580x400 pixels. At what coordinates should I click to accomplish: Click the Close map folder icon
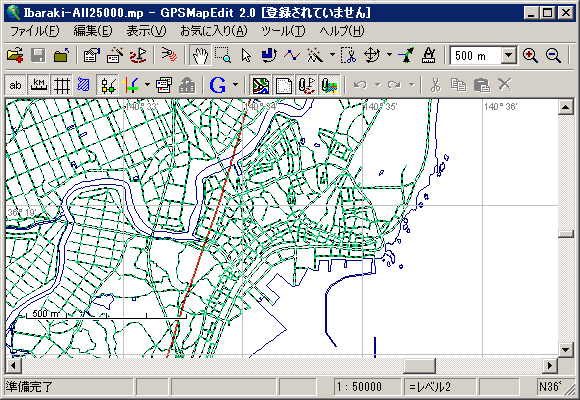tap(61, 56)
